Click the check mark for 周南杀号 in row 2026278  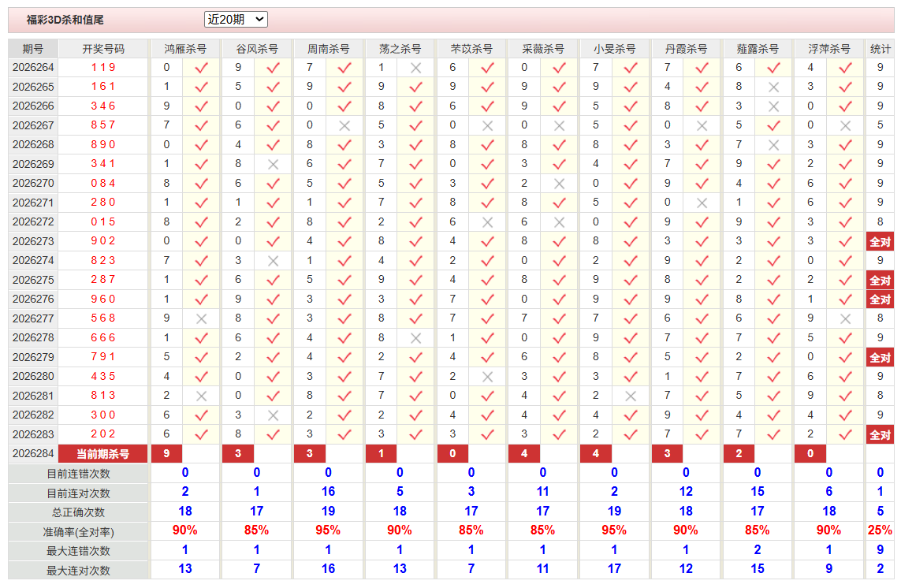coord(344,338)
